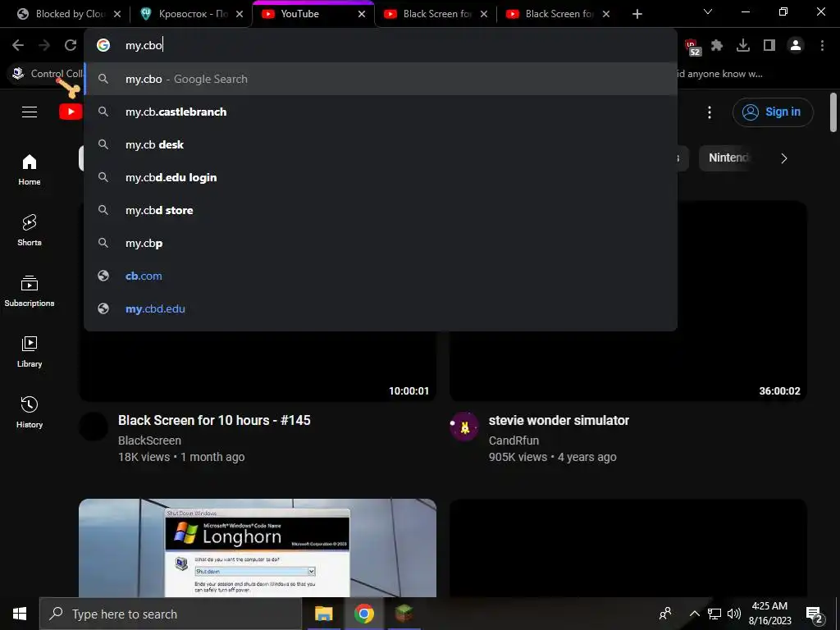Show hidden system tray icons
Image resolution: width=840 pixels, height=630 pixels.
coord(694,614)
